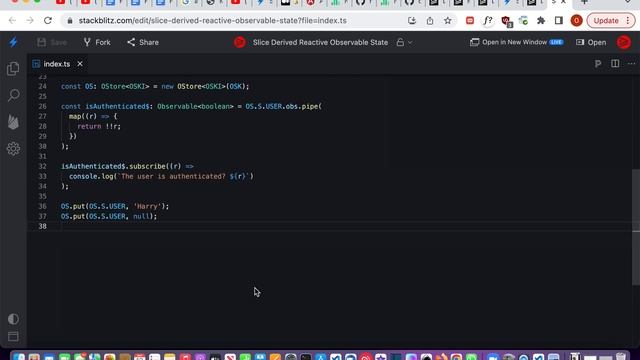Open the f? extension icon
Image resolution: width=640 pixels, height=360 pixels.
[x=488, y=20]
